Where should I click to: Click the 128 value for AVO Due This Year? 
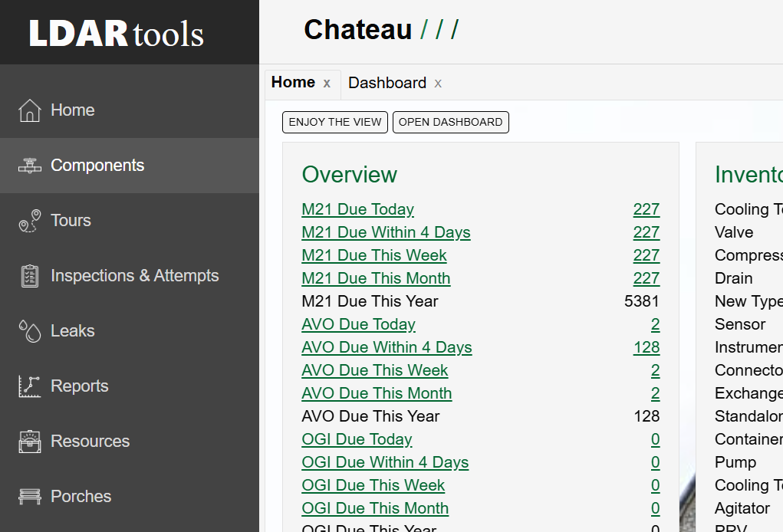click(x=646, y=416)
